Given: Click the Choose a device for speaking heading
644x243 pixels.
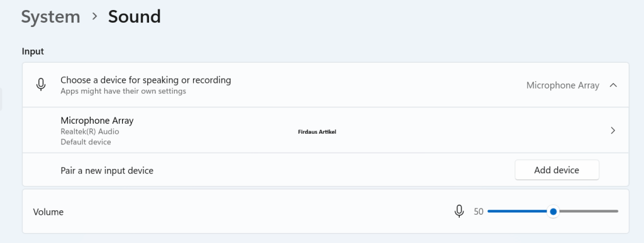Looking at the screenshot, I should (146, 80).
